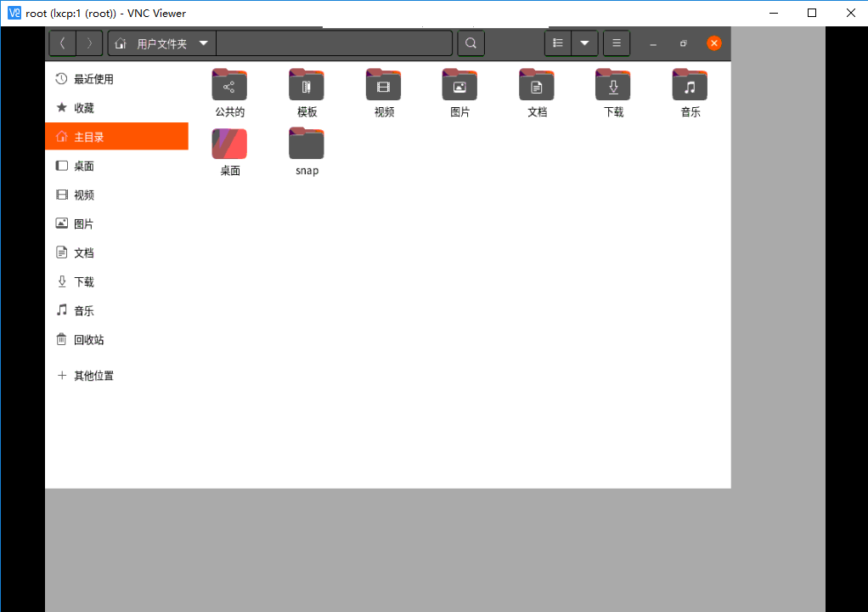Open 音乐 in the sidebar
868x612 pixels.
click(117, 311)
